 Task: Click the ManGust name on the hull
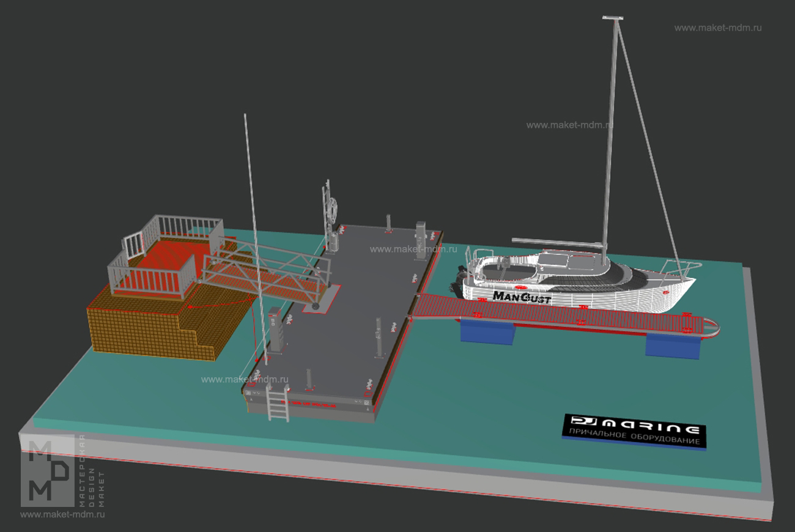tap(522, 297)
